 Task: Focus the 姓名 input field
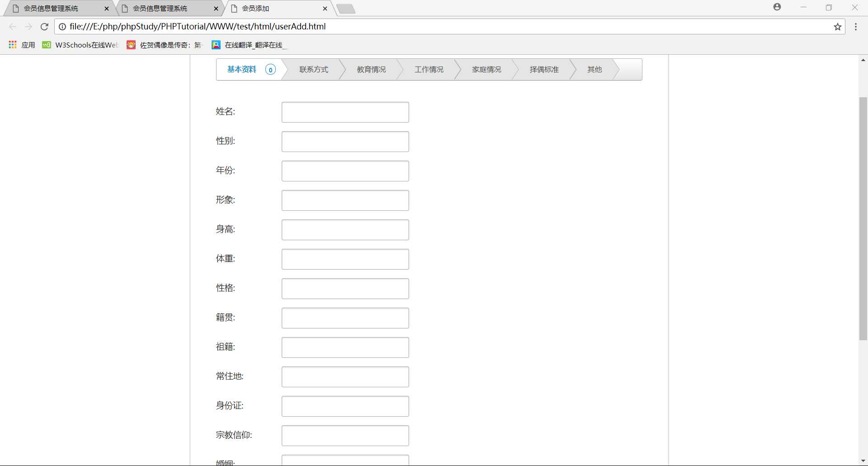tap(345, 112)
